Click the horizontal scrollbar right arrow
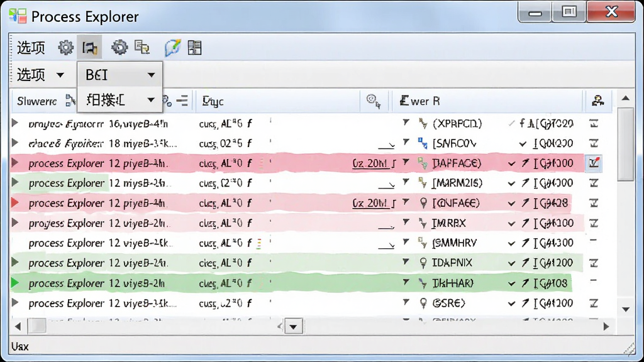The width and height of the screenshot is (644, 362). coord(606,327)
